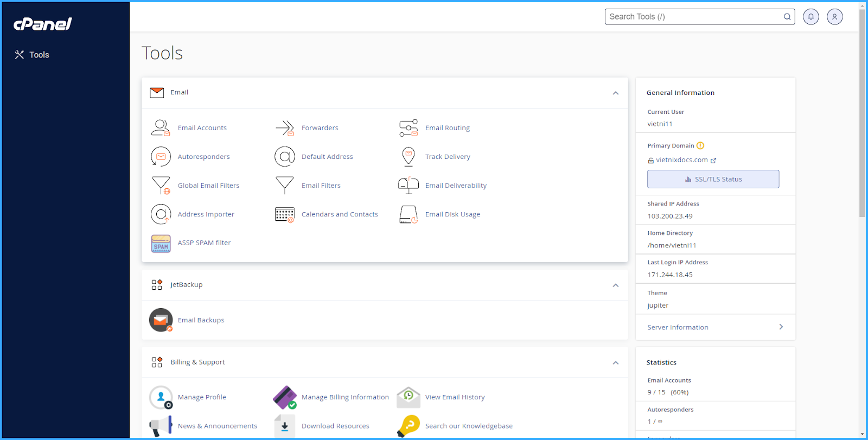Viewport: 868px width, 440px height.
Task: Open the vietnixdocs.com domain link
Action: click(682, 160)
